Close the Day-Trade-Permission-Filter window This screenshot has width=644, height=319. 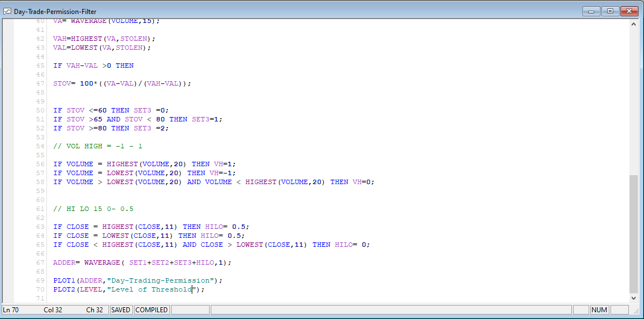click(x=629, y=11)
